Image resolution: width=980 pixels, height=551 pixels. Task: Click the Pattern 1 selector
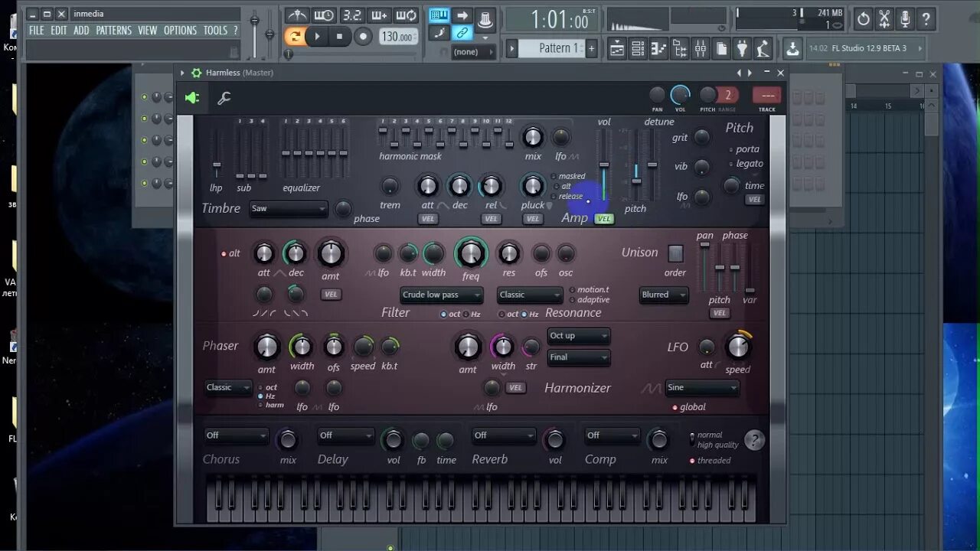click(551, 48)
